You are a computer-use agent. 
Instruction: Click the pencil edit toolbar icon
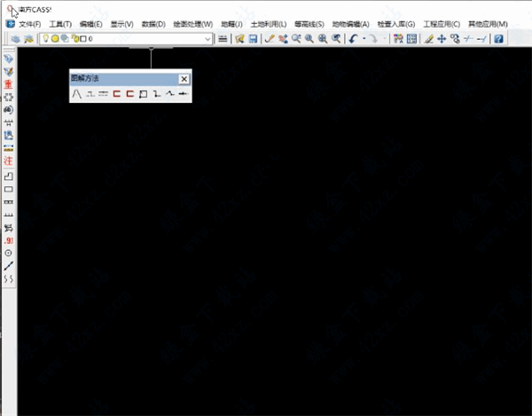[x=428, y=40]
